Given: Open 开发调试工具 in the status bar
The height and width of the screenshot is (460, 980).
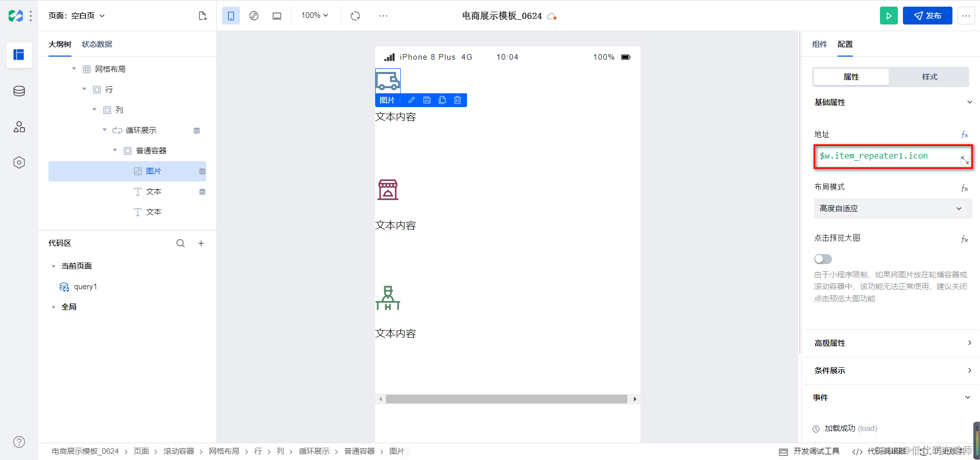Looking at the screenshot, I should pyautogui.click(x=810, y=451).
